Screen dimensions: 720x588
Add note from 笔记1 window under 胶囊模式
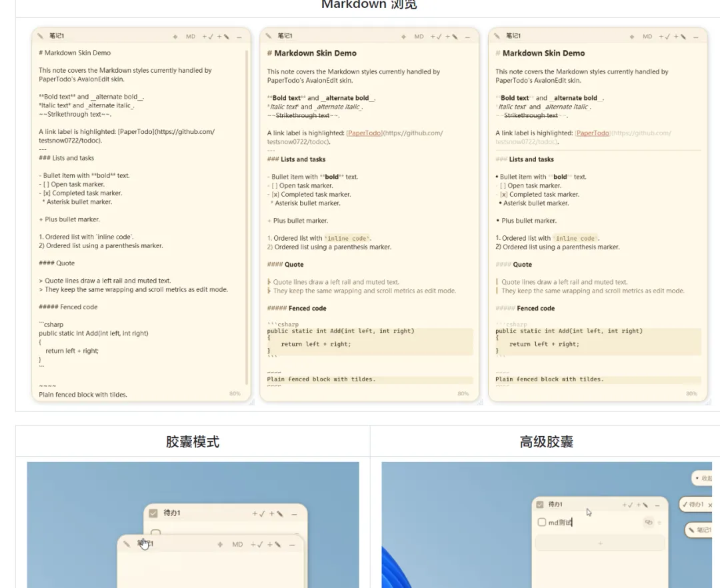tap(275, 545)
